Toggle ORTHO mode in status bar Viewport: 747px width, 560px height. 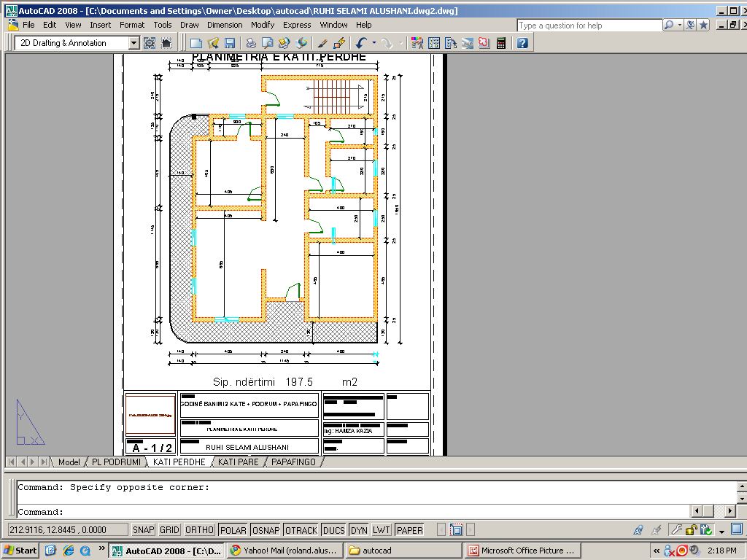pyautogui.click(x=199, y=530)
